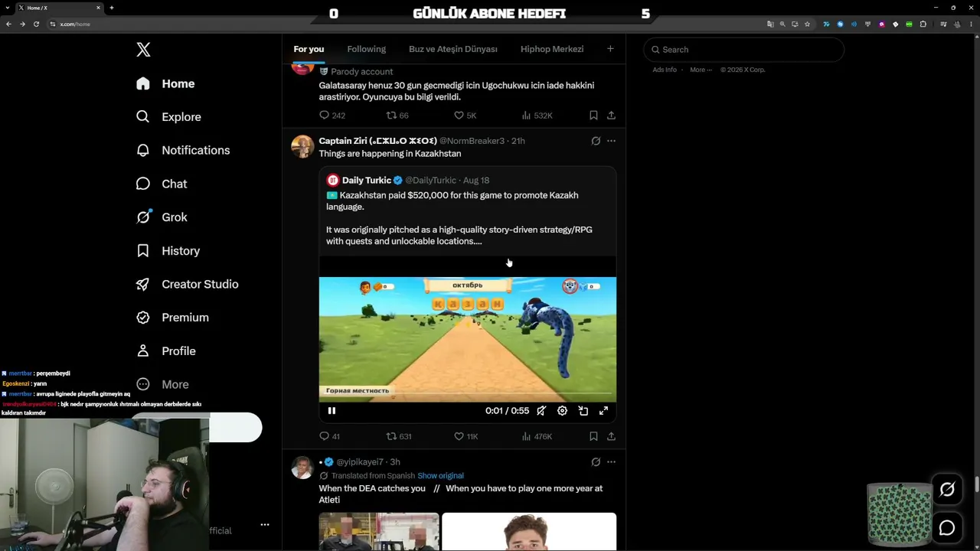Bookmark Captain Ziri's post
Viewport: 980px width, 551px height.
[593, 436]
